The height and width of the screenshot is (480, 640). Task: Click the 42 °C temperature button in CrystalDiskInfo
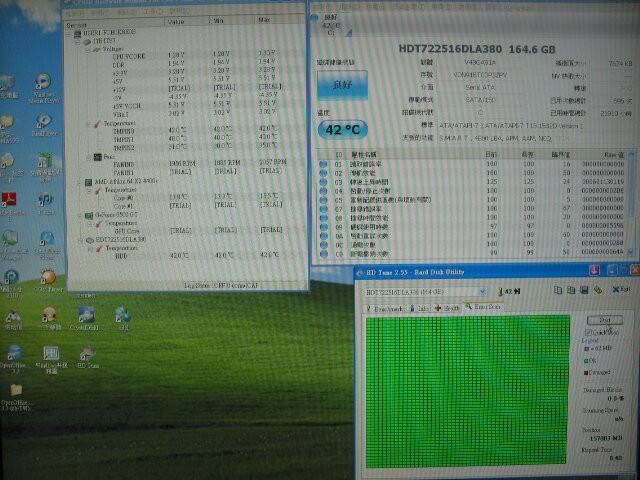pyautogui.click(x=343, y=130)
